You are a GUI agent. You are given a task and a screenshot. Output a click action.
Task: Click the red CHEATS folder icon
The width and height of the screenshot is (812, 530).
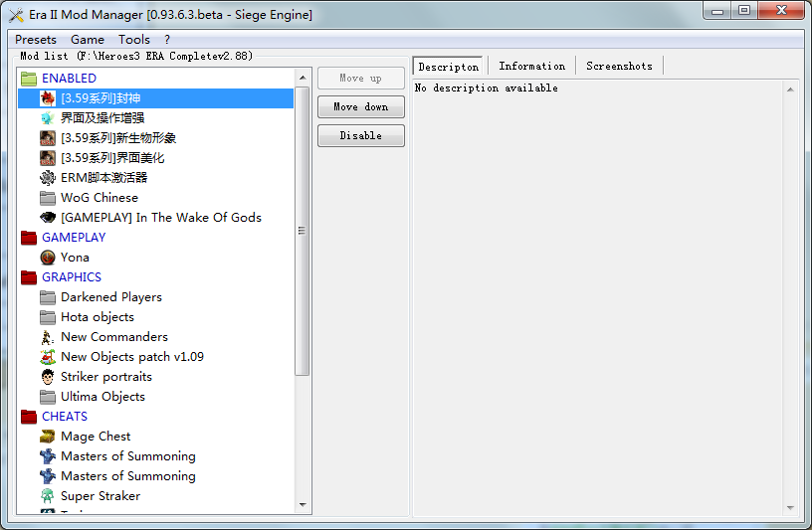29,417
